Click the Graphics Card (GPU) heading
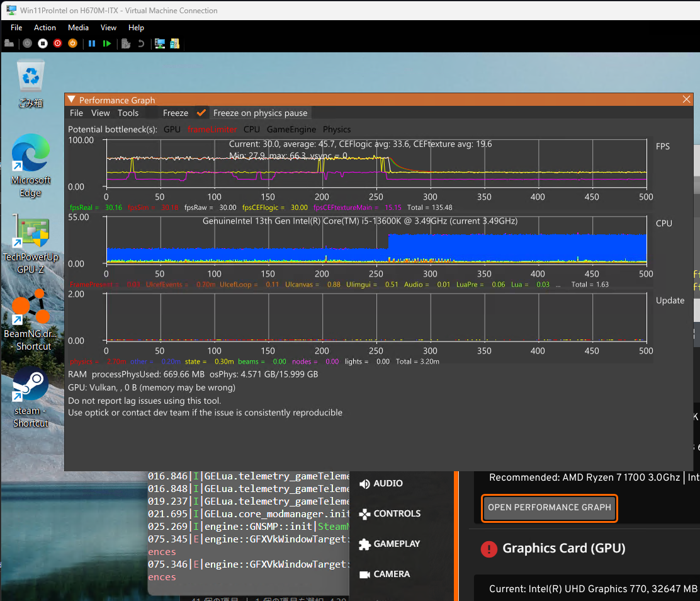700x601 pixels. [x=564, y=548]
